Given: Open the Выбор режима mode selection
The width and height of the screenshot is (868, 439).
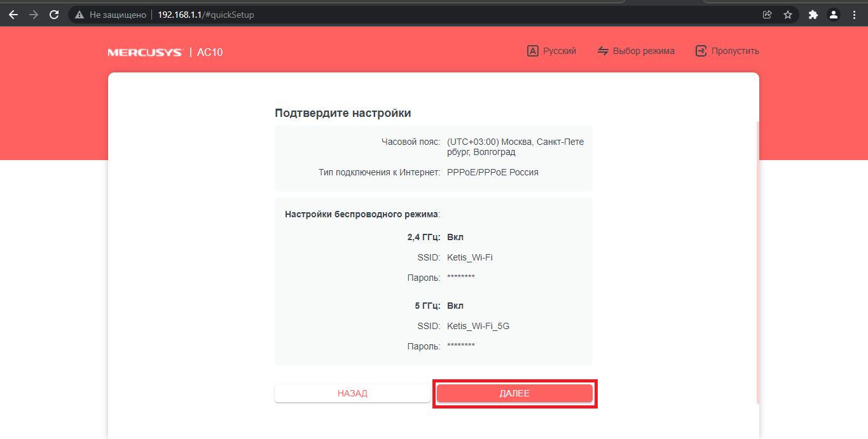Looking at the screenshot, I should 644,51.
